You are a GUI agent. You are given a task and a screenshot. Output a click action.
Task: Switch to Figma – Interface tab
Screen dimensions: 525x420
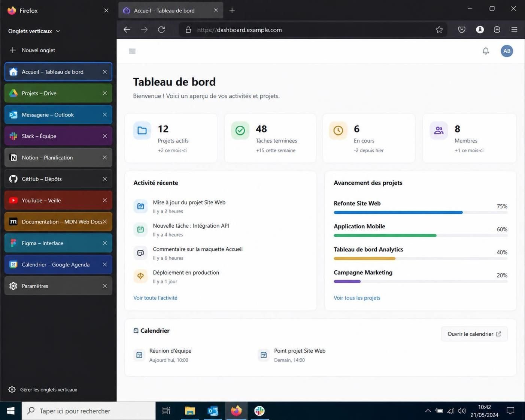(58, 243)
